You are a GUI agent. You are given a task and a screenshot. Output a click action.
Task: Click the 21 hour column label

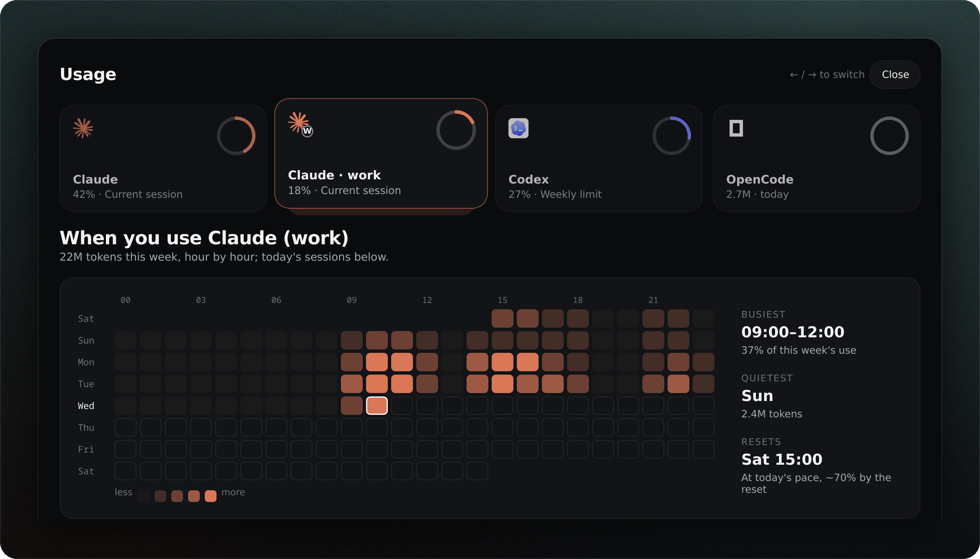pos(653,300)
